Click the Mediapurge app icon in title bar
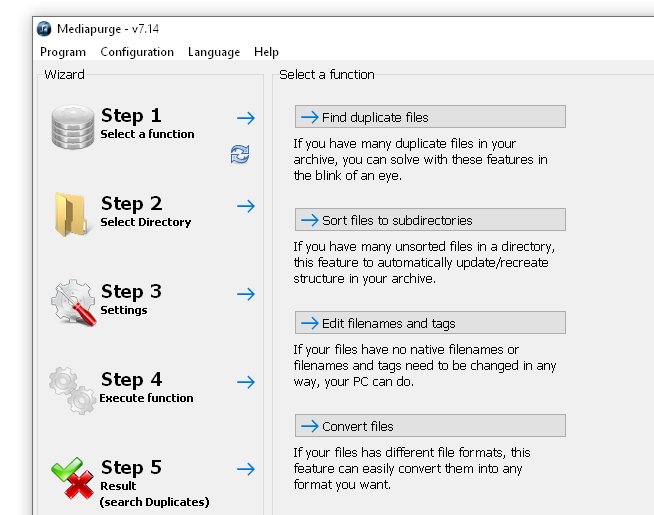 pyautogui.click(x=45, y=28)
